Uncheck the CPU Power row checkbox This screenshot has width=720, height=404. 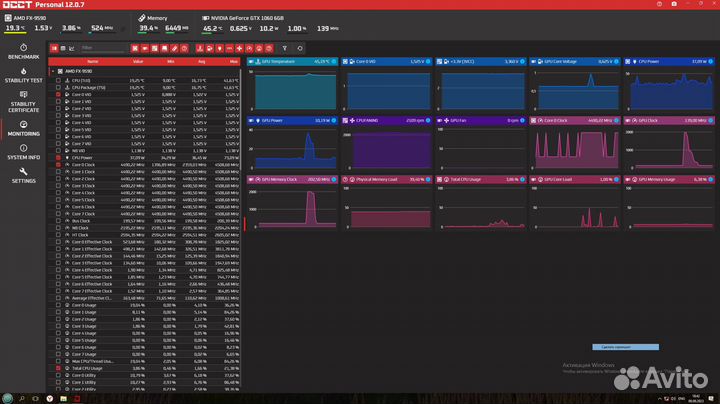click(x=58, y=157)
